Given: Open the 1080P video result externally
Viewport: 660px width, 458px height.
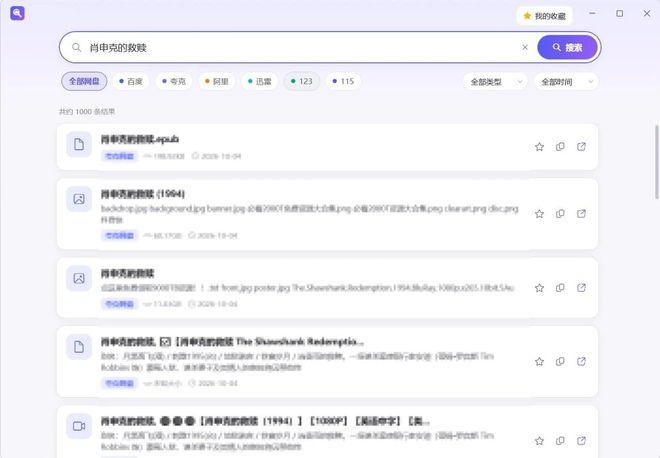Looking at the screenshot, I should click(x=581, y=441).
